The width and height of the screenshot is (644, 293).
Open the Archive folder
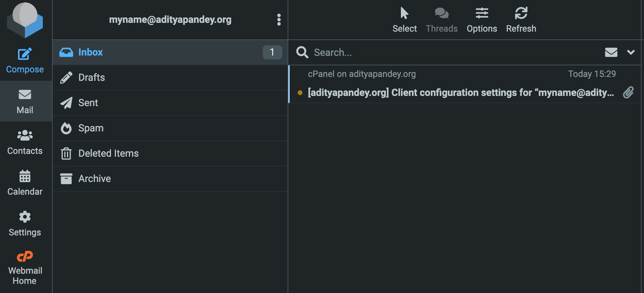[170, 179]
